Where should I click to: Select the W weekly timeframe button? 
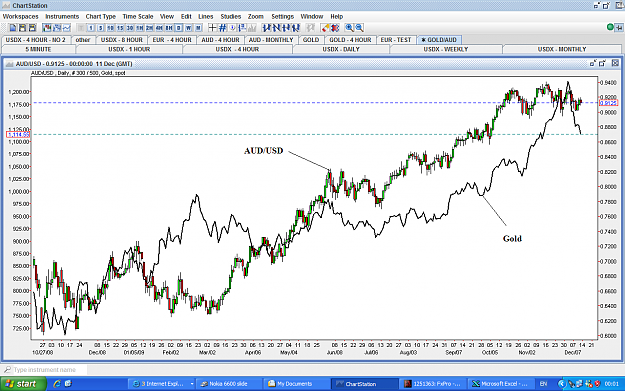pyautogui.click(x=188, y=28)
